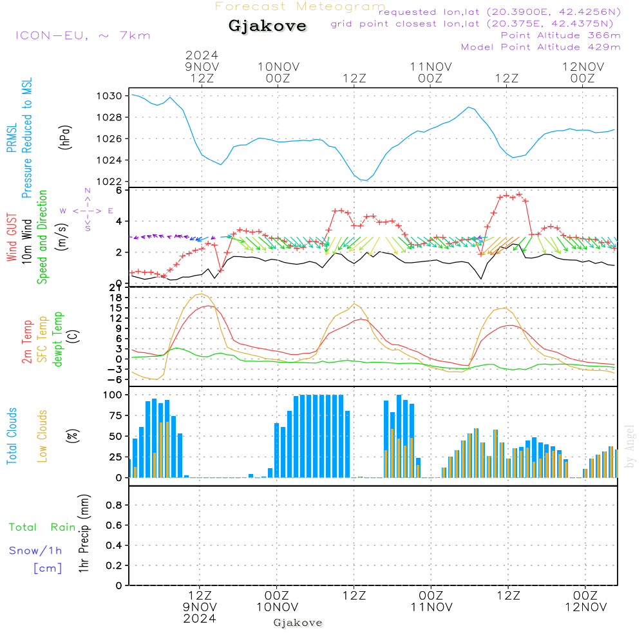Select top axis label '12NOV 00Z'
This screenshot has height=644, width=644.
[583, 72]
